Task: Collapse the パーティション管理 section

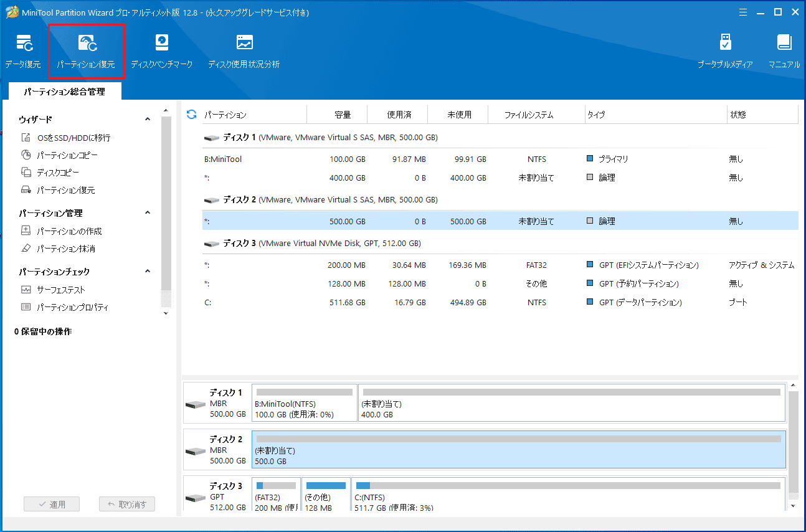Action: click(x=148, y=213)
